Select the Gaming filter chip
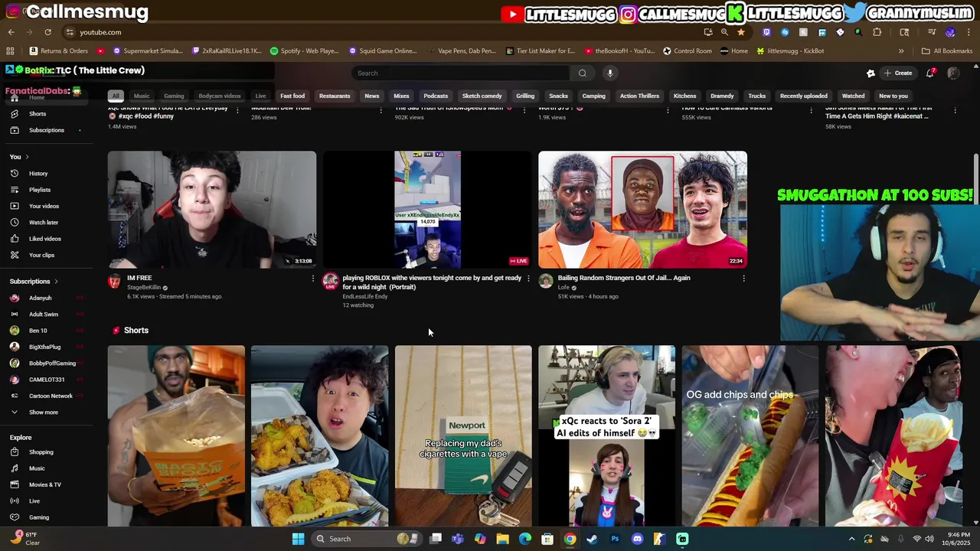The image size is (980, 551). tap(174, 96)
